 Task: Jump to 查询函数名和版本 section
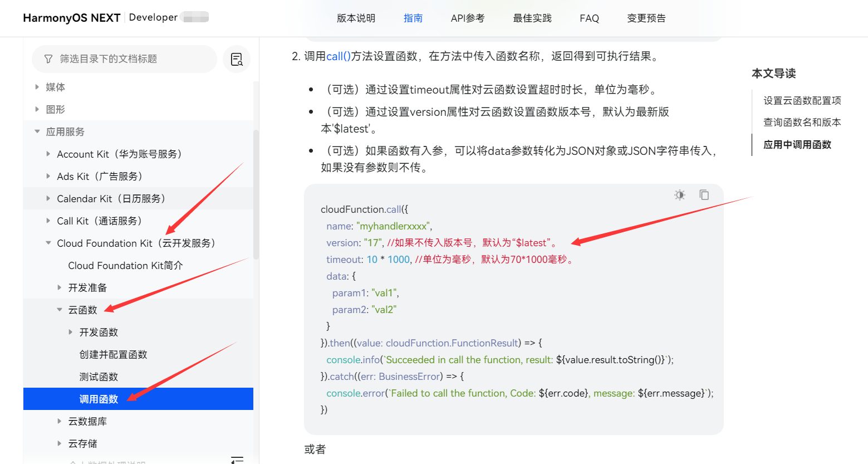point(802,122)
